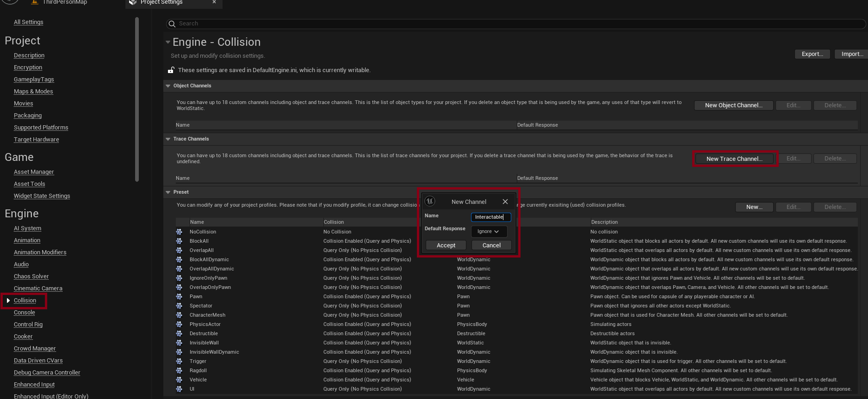Click the gear icon beside Ragdoll preset

pos(179,370)
